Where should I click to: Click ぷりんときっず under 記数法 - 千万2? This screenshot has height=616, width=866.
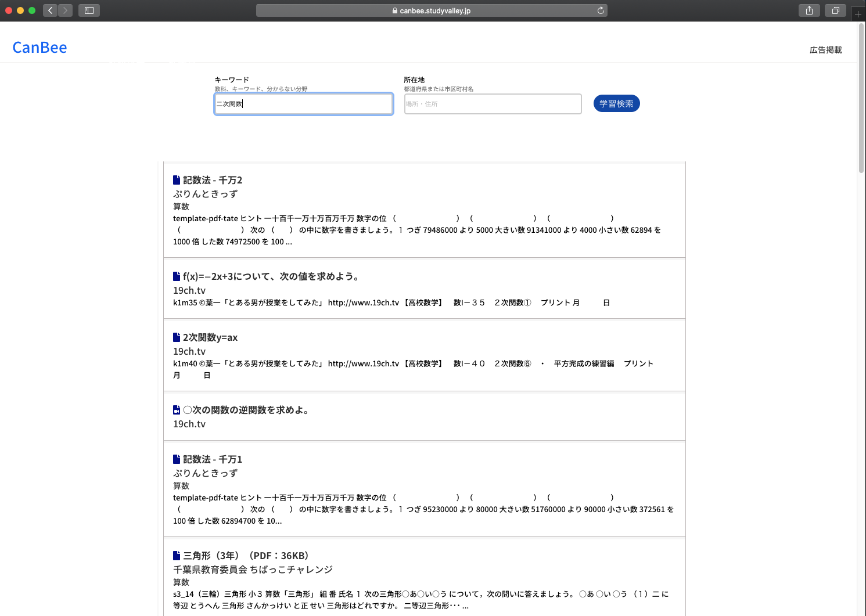click(x=206, y=194)
